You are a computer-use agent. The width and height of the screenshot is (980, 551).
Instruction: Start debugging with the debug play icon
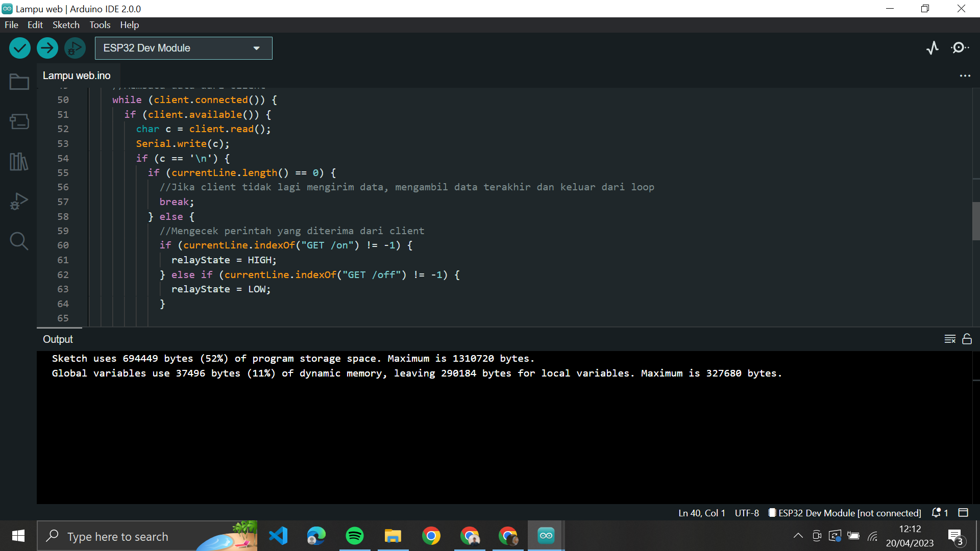point(75,48)
